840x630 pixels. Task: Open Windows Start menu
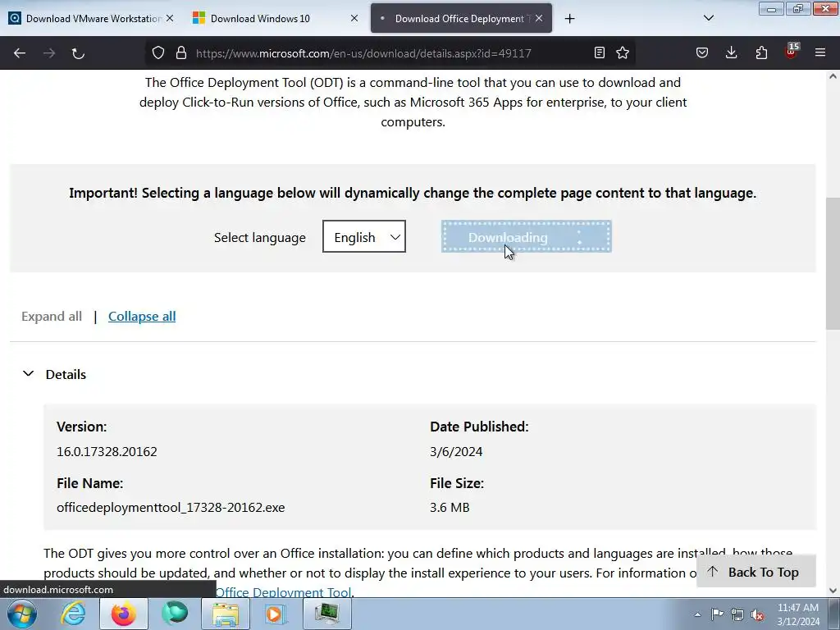point(22,614)
